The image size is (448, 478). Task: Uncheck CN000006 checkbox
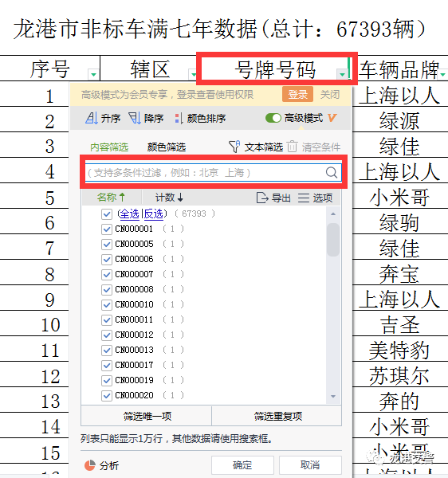coord(107,260)
